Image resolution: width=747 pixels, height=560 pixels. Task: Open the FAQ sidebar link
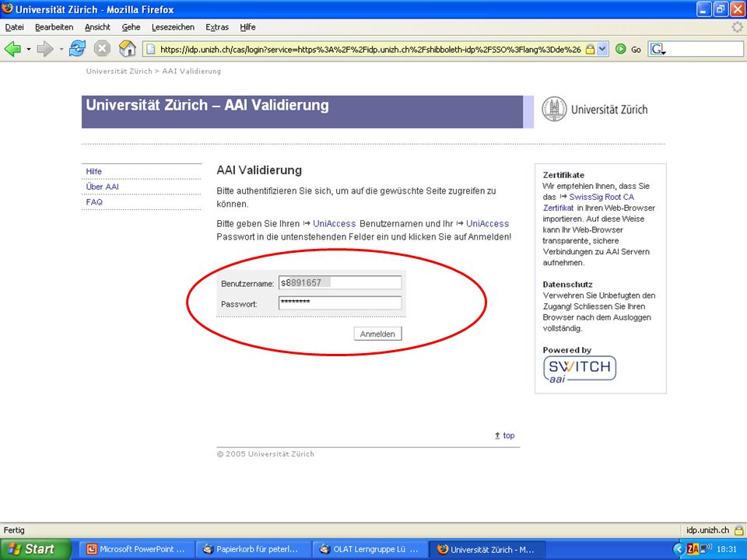coord(94,202)
